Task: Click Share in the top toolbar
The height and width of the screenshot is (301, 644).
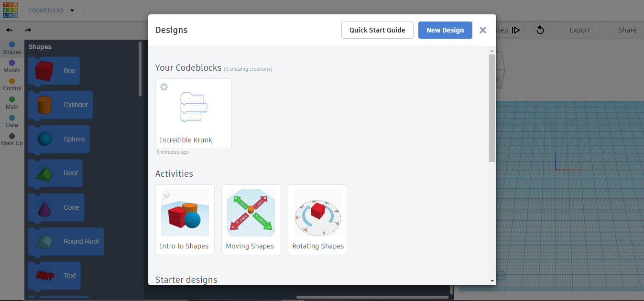Action: click(x=627, y=30)
